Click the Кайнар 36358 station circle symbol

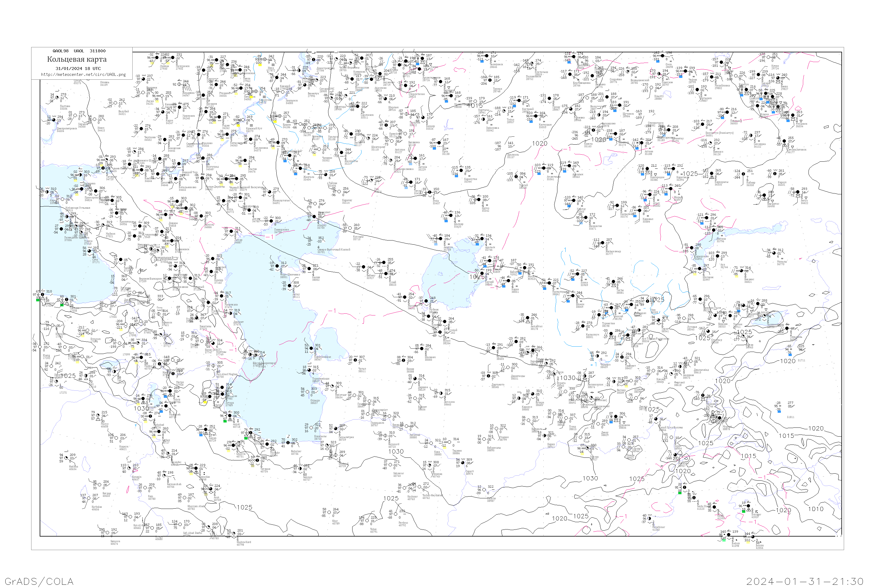pos(744,174)
